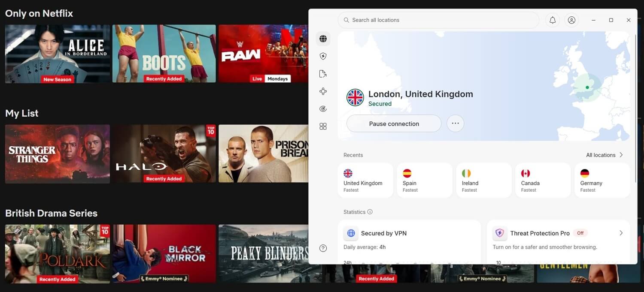Click the Secured by VPN globe icon

pyautogui.click(x=351, y=233)
